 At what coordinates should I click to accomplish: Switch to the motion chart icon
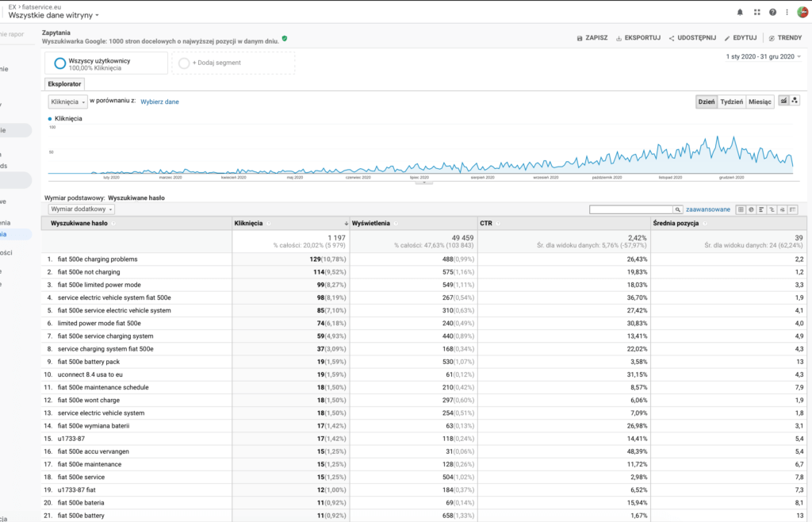(795, 101)
